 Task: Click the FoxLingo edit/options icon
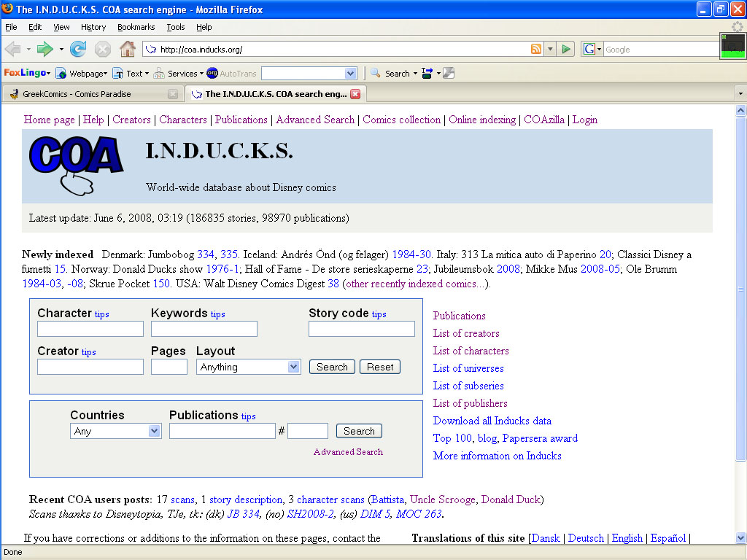pos(449,73)
